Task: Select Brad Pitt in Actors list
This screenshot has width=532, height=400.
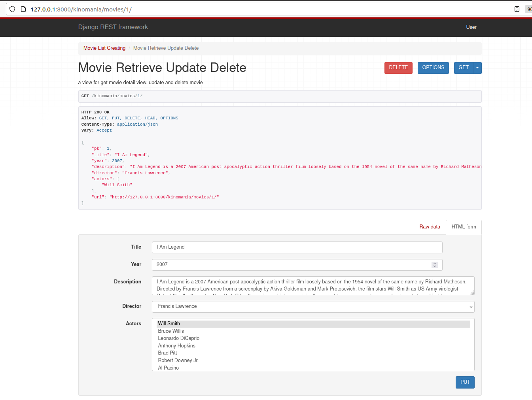Action: 313,353
